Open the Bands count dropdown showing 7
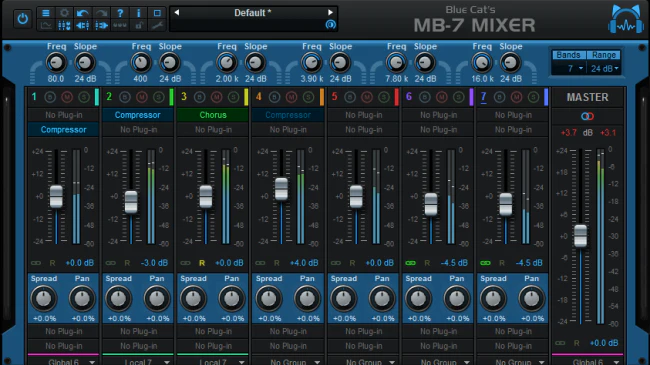 coord(569,68)
